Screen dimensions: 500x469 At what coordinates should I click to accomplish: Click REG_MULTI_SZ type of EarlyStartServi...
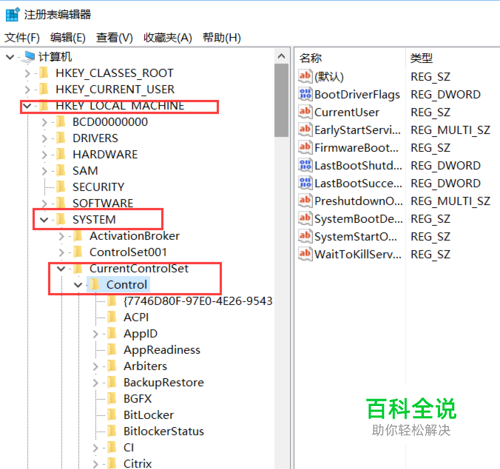[x=450, y=130]
